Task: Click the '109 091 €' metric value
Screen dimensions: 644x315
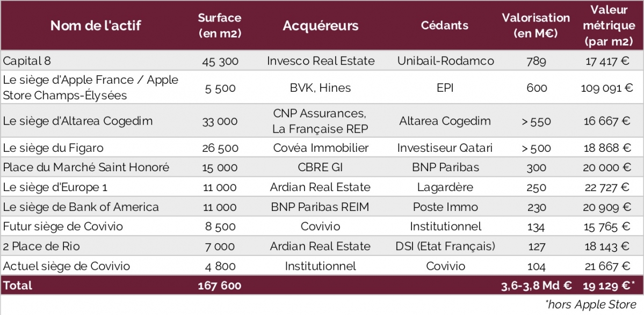Action: coord(607,88)
